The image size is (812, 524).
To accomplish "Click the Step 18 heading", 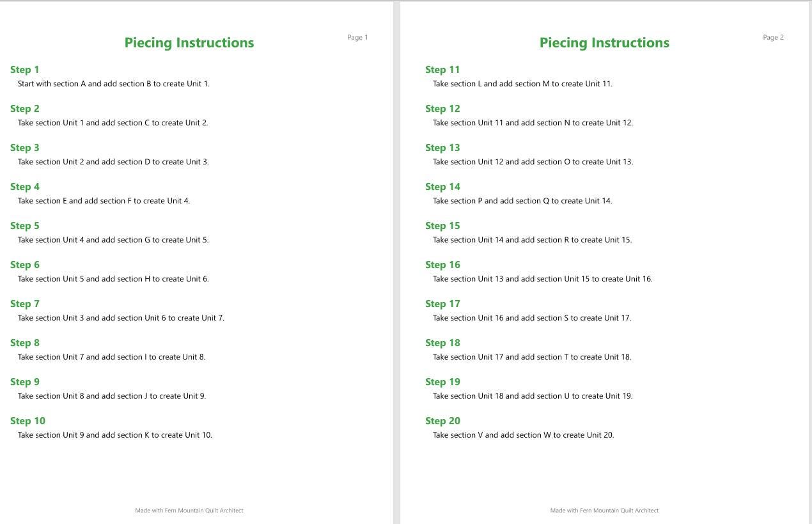I will click(x=442, y=343).
